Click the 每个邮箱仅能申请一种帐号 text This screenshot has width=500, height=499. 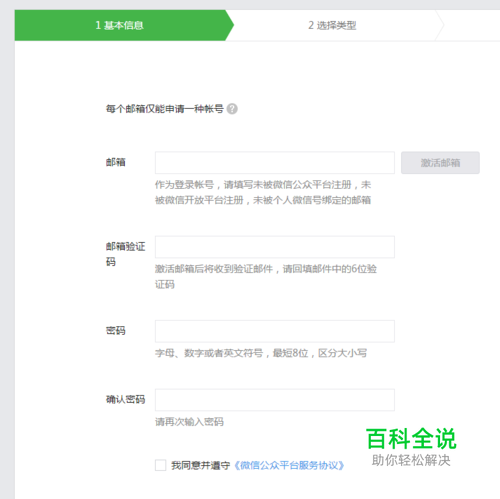165,109
